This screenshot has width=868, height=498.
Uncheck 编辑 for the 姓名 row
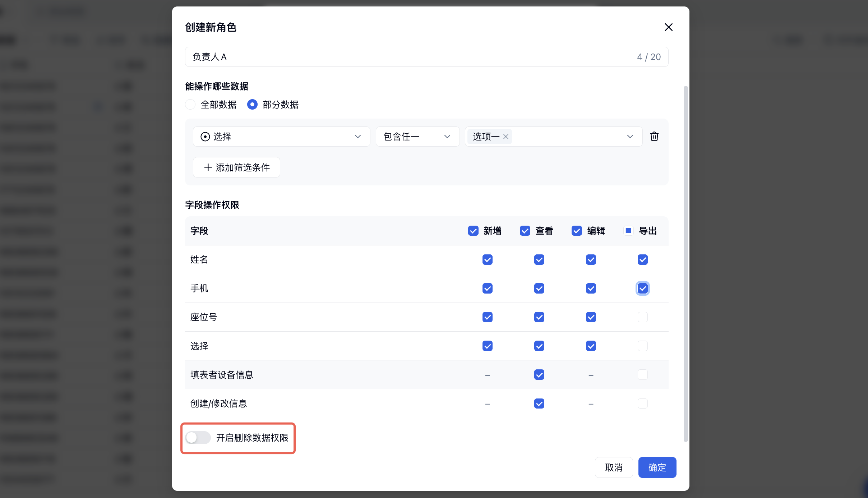pos(591,259)
